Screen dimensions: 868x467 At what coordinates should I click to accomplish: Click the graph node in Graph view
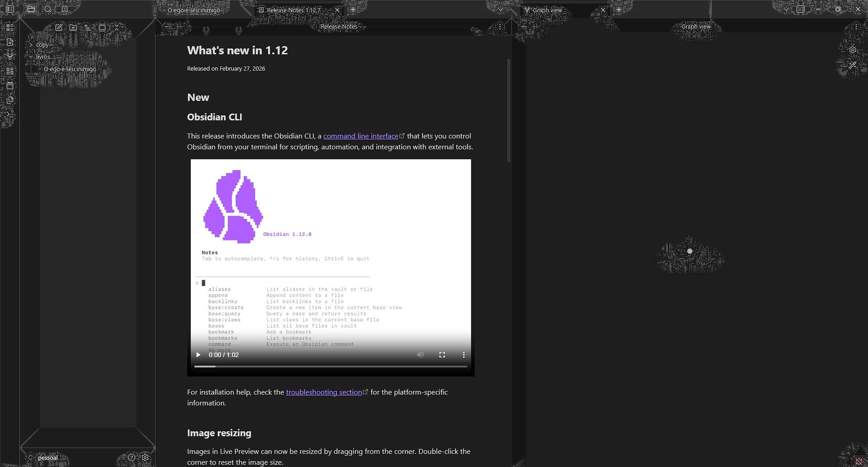(x=690, y=251)
